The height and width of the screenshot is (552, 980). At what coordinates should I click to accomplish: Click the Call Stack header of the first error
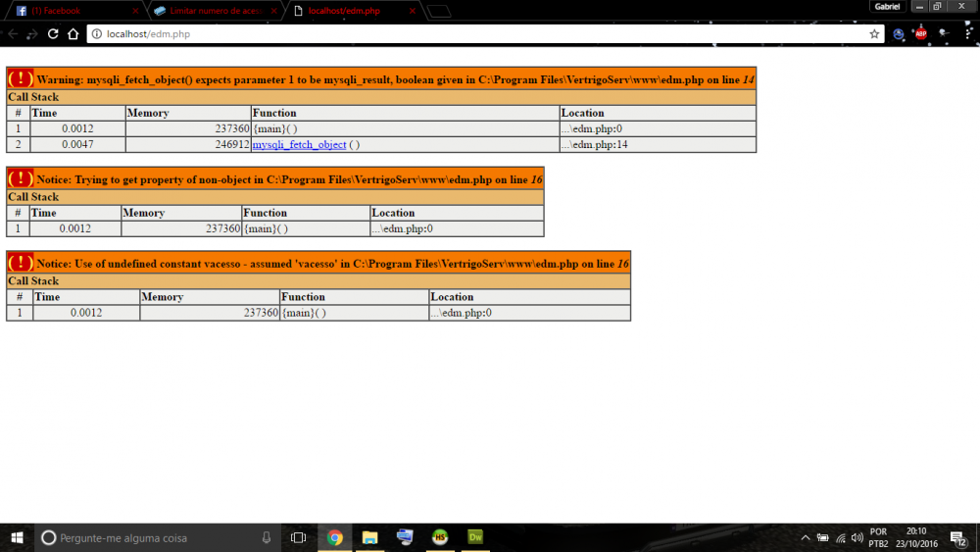coord(381,97)
